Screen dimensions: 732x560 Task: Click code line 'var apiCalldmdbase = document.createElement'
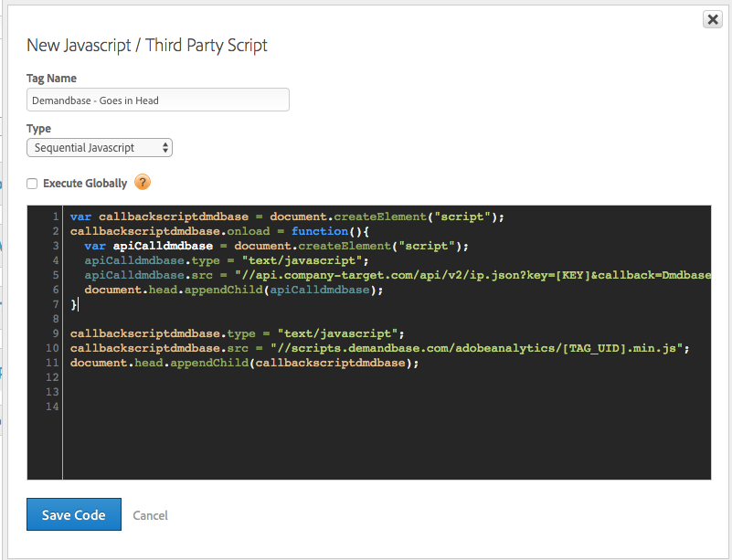pyautogui.click(x=276, y=246)
